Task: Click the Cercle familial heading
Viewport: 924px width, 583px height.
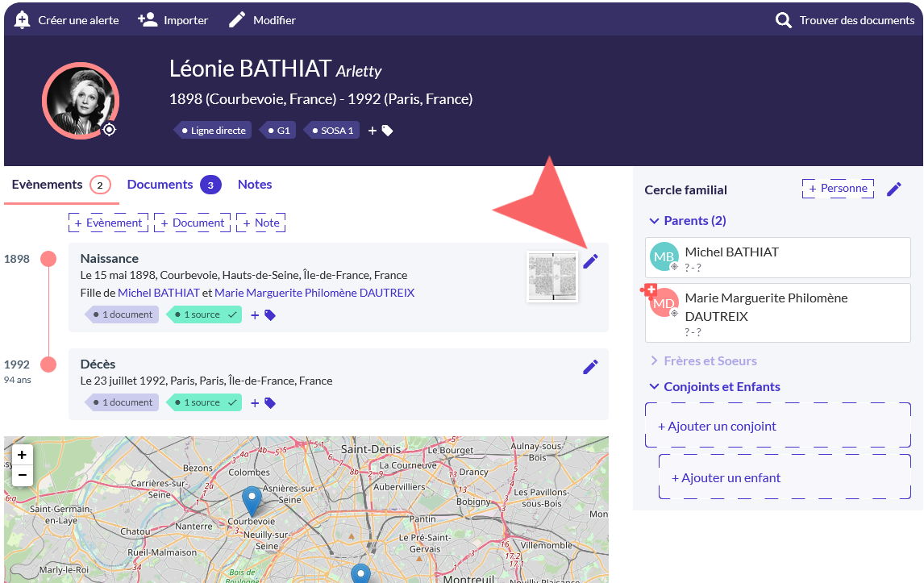Action: (686, 190)
